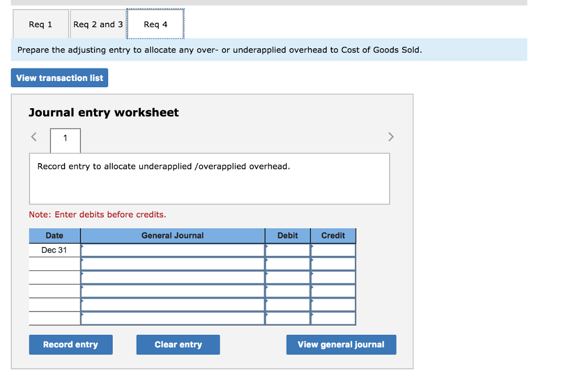Click the left chevron arrow
The height and width of the screenshot is (392, 580).
33,137
